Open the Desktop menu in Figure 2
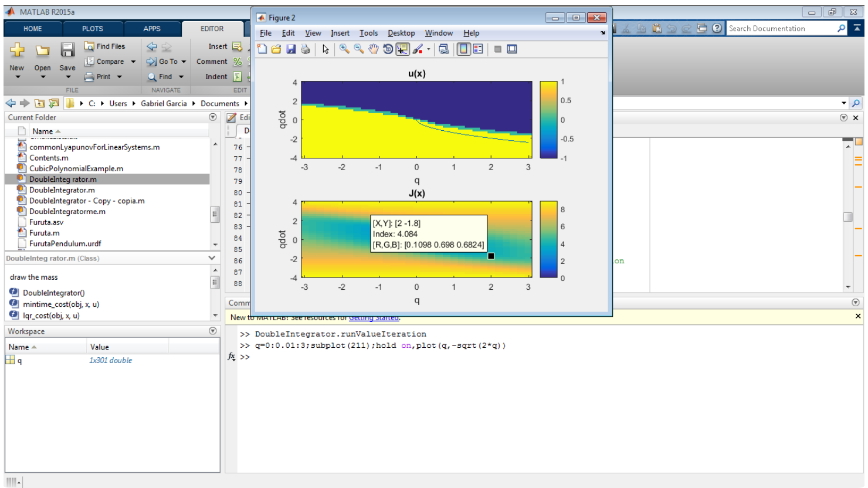This screenshot has height=488, width=868. [401, 33]
